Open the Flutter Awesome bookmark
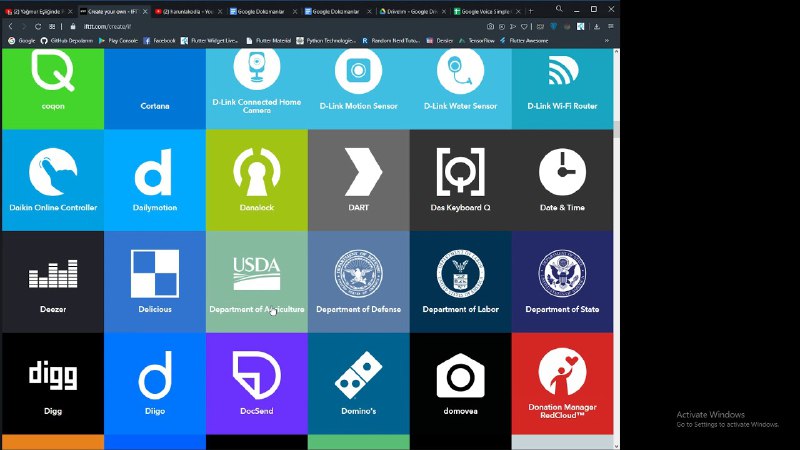The image size is (800, 450). (524, 40)
